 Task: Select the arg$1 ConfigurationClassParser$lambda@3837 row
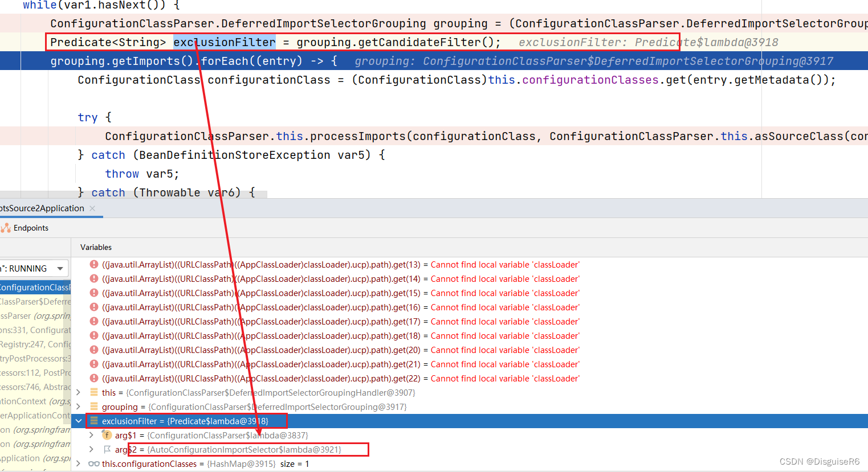[x=470, y=435]
